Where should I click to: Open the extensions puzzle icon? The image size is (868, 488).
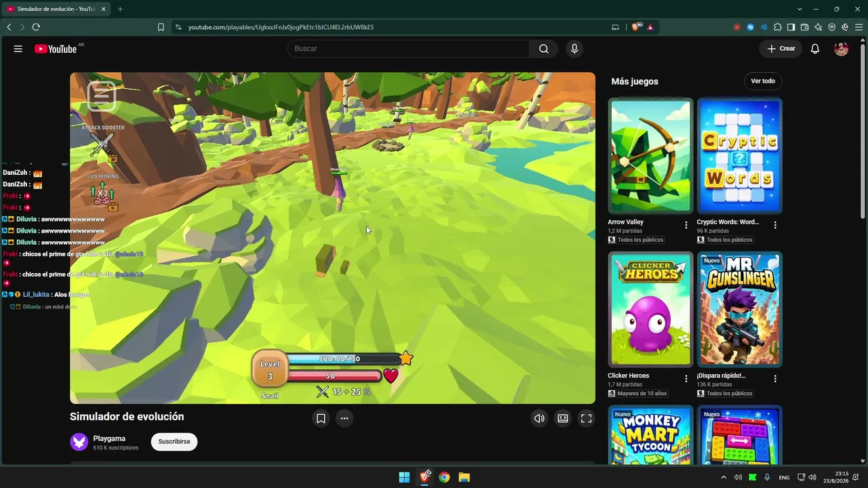point(778,27)
